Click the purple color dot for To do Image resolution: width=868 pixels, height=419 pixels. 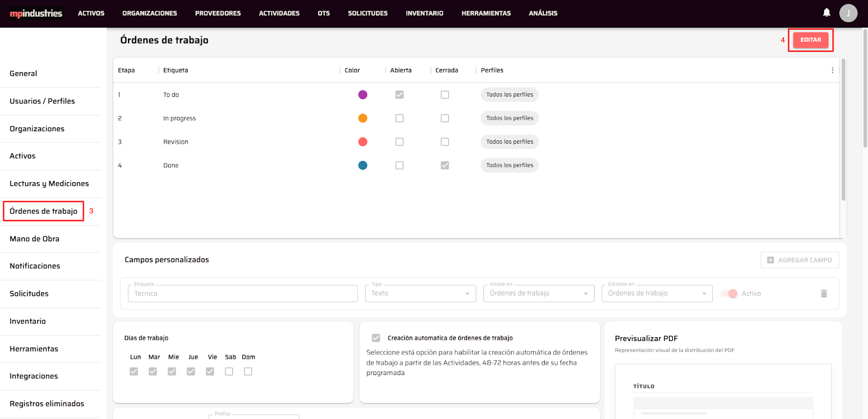pyautogui.click(x=363, y=95)
